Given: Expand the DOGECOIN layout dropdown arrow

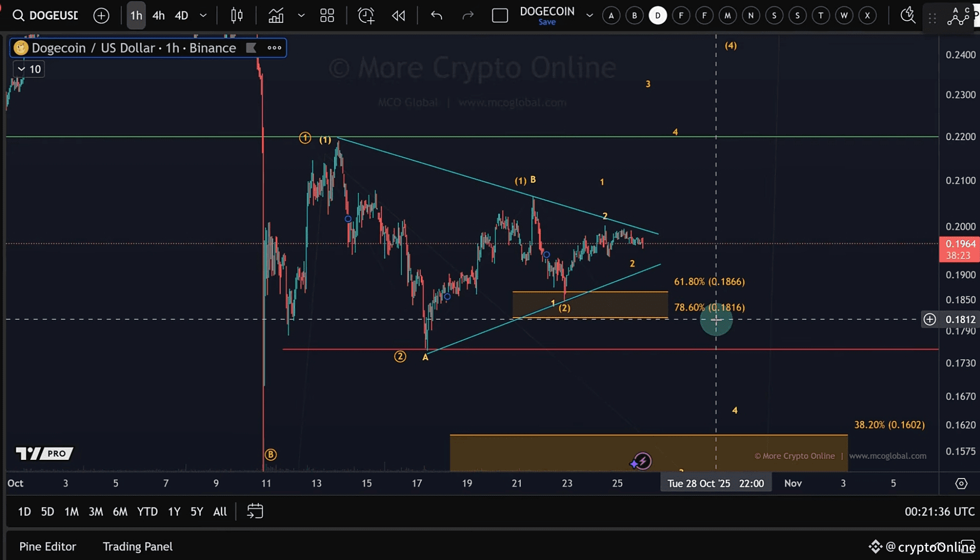Looking at the screenshot, I should (x=589, y=16).
